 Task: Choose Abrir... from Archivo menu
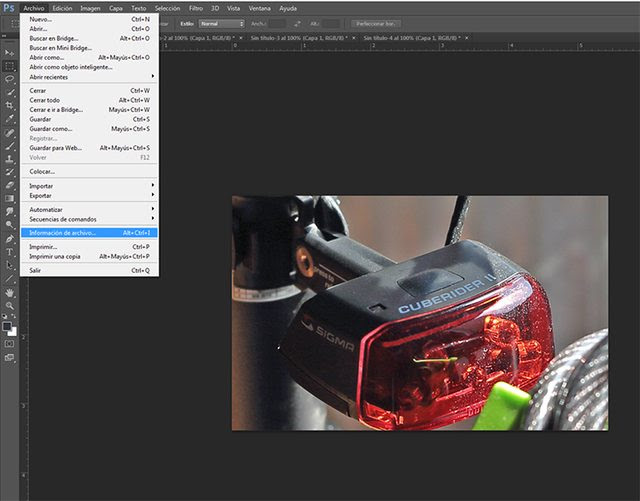click(x=89, y=29)
